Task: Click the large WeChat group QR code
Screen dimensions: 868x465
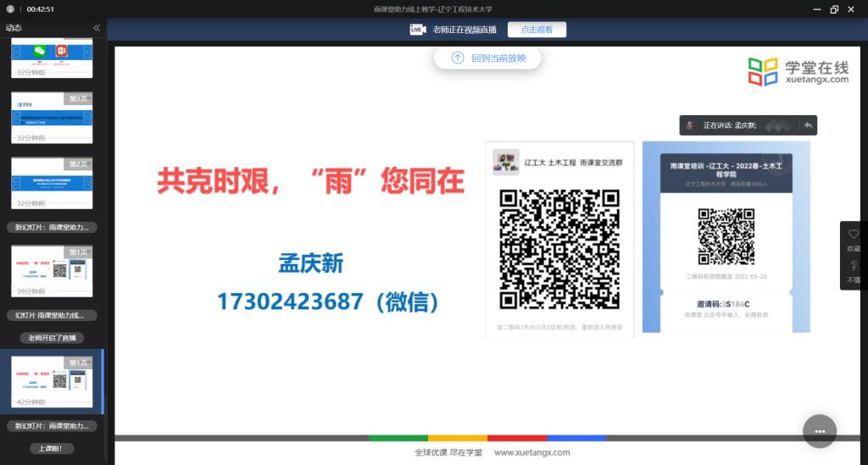Action: [559, 249]
